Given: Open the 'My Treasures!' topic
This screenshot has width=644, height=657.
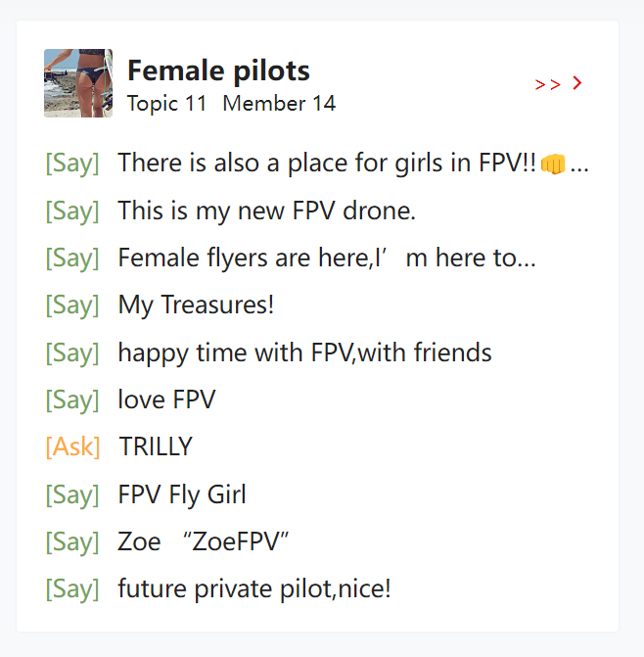Looking at the screenshot, I should coord(196,305).
